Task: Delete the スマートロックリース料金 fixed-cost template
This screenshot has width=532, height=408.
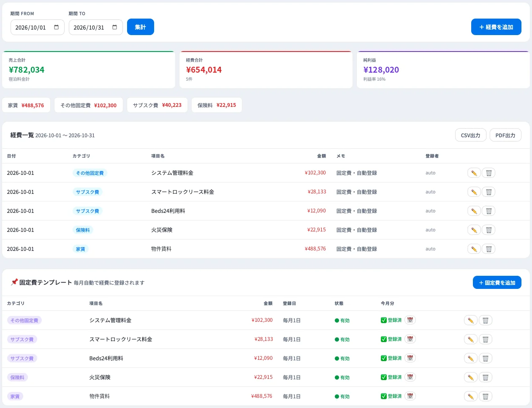Action: click(486, 339)
